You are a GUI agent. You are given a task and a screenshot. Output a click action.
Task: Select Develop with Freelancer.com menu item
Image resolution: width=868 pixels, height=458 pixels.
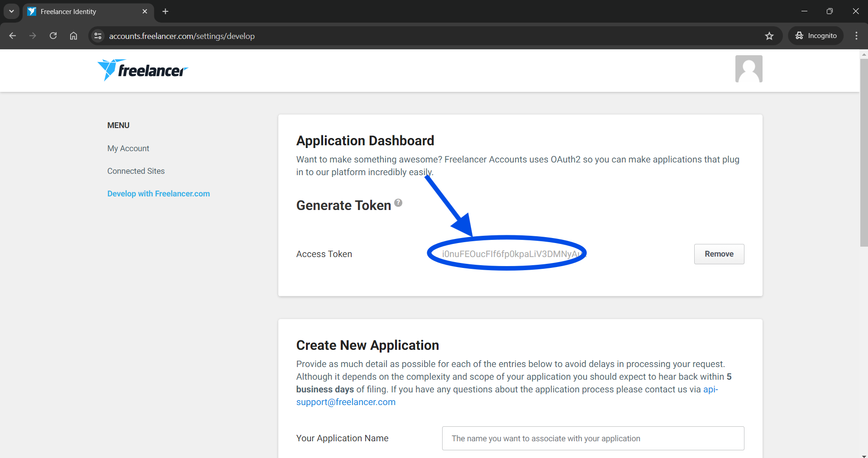[158, 194]
